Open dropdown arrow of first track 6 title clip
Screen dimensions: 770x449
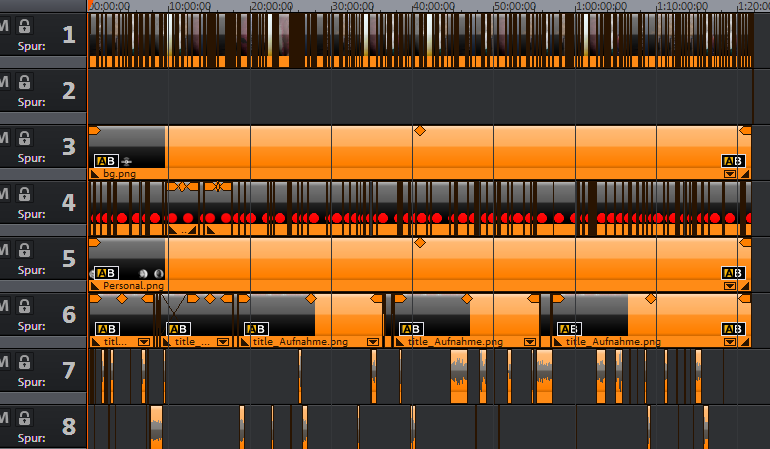[x=144, y=342]
